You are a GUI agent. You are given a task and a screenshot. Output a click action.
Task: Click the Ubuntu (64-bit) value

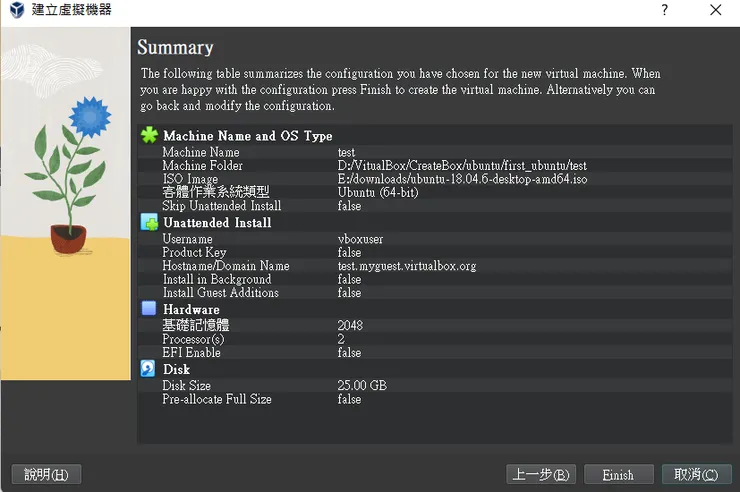point(378,192)
